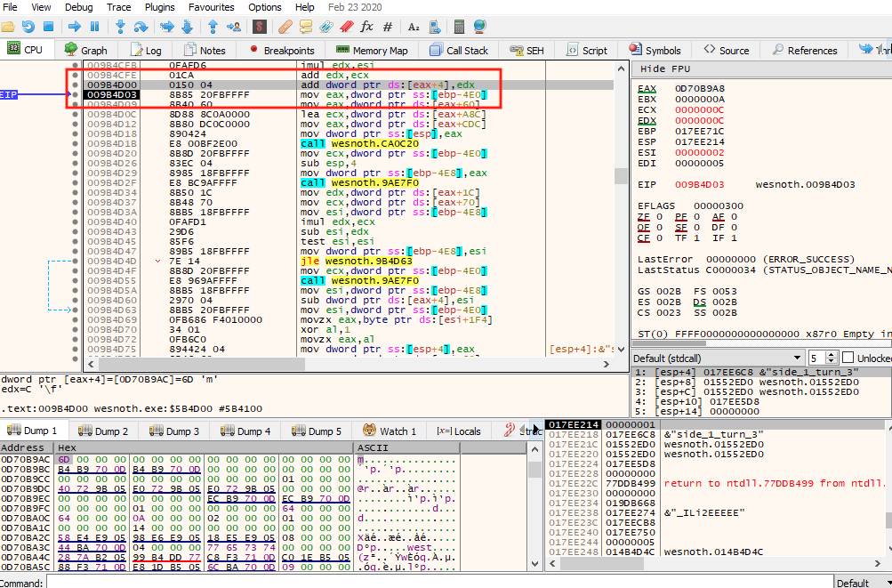Switch to the Dump 3 tab
Screen dimensions: 892x588
click(x=174, y=431)
